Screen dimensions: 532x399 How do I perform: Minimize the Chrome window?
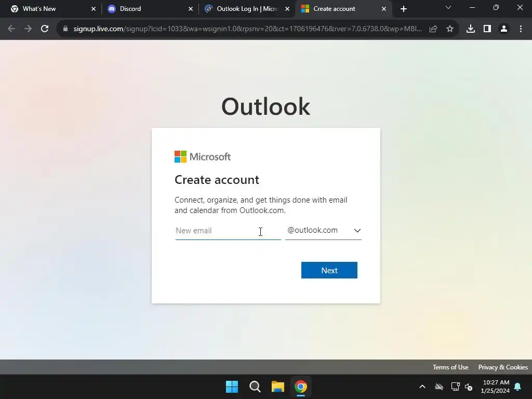[472, 7]
